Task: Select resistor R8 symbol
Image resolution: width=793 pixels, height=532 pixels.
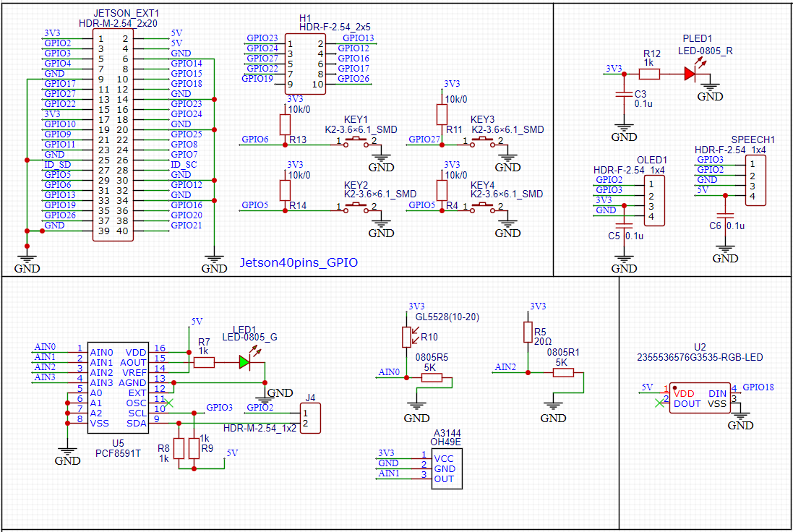Action: click(179, 449)
